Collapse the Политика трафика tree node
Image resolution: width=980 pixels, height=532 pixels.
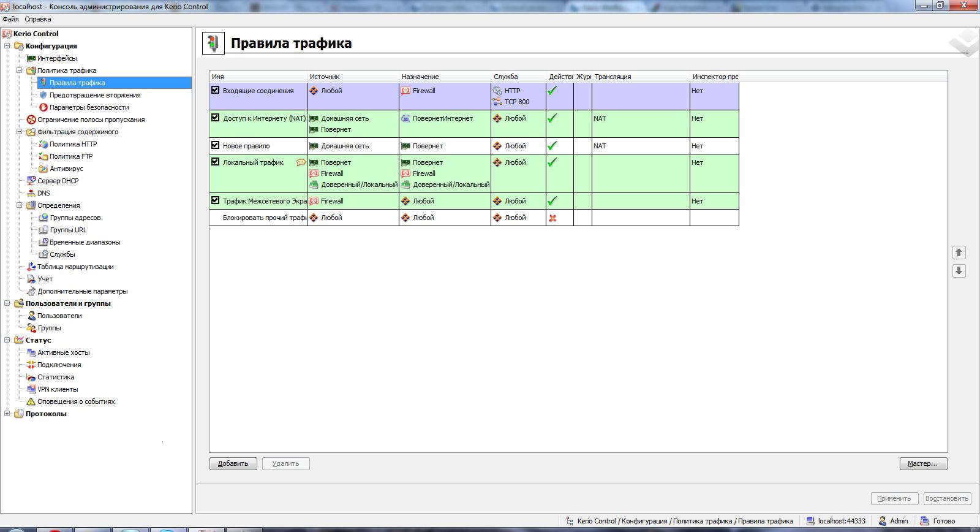(x=20, y=70)
